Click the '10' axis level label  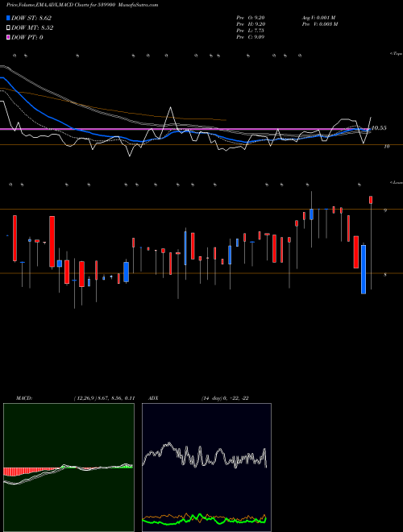386,146
